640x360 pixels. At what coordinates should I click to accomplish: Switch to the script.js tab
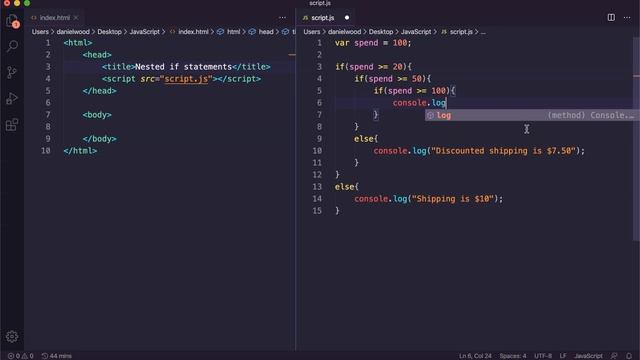coord(322,18)
